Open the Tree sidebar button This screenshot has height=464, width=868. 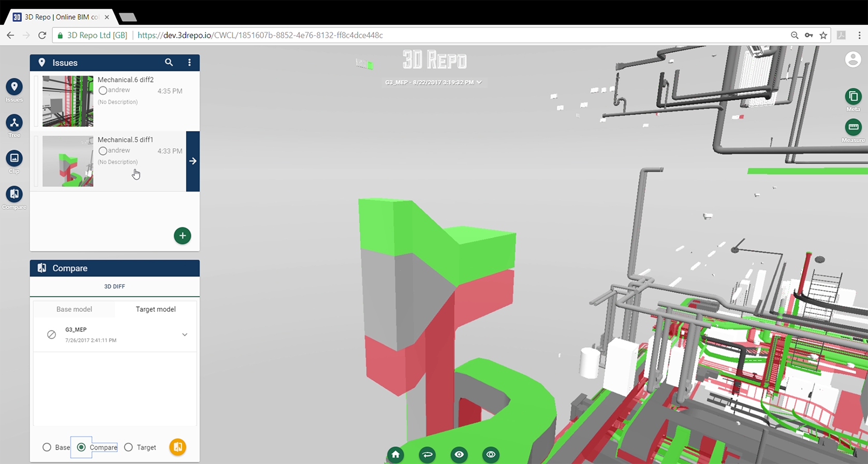14,123
